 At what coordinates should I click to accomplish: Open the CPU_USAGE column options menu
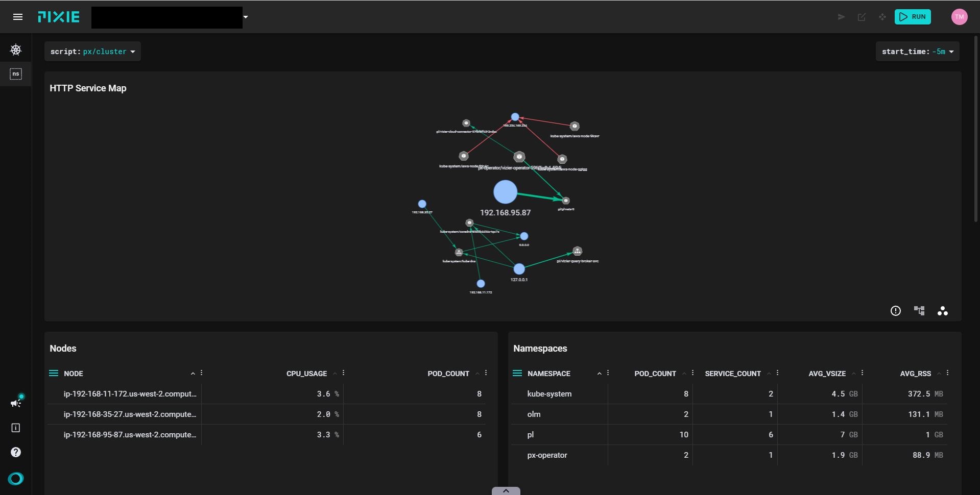click(x=344, y=373)
